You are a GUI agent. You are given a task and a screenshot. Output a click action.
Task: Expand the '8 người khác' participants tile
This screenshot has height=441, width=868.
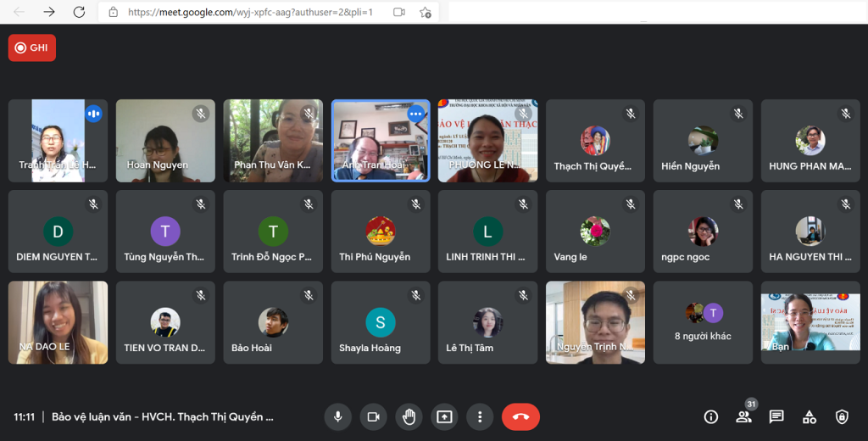point(703,322)
